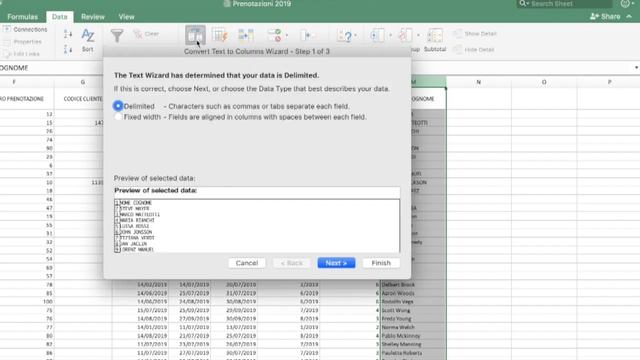Viewport: 640px width, 360px height.
Task: Select column F header
Action: click(x=14, y=82)
